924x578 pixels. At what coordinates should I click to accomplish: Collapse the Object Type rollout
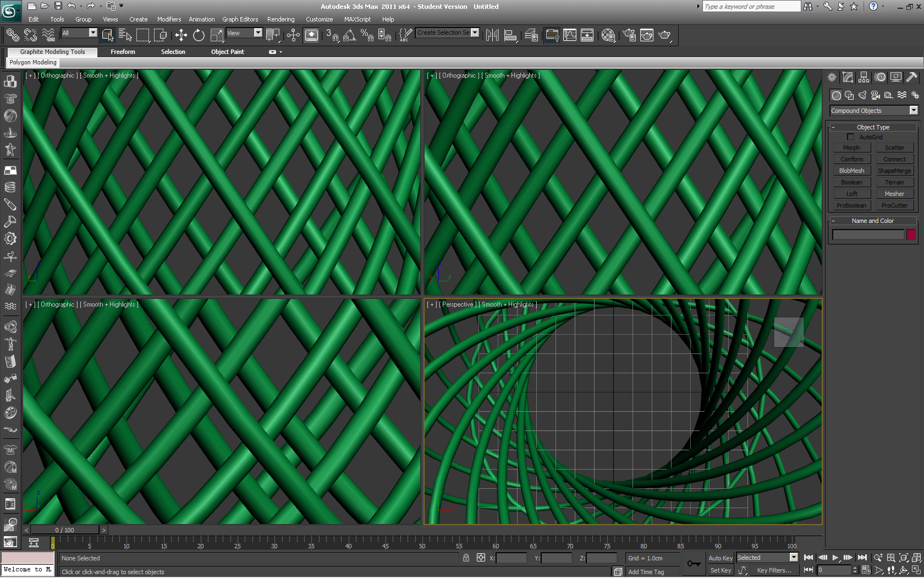[873, 127]
